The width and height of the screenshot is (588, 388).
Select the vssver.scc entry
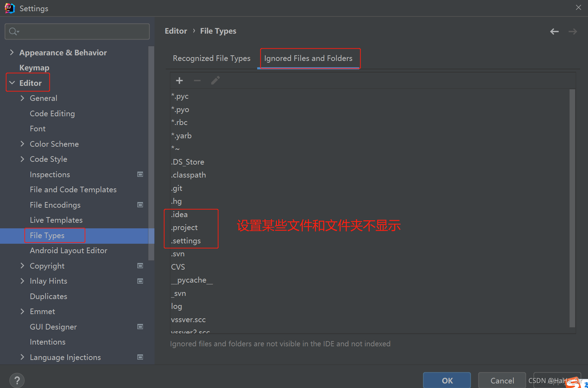coord(188,320)
